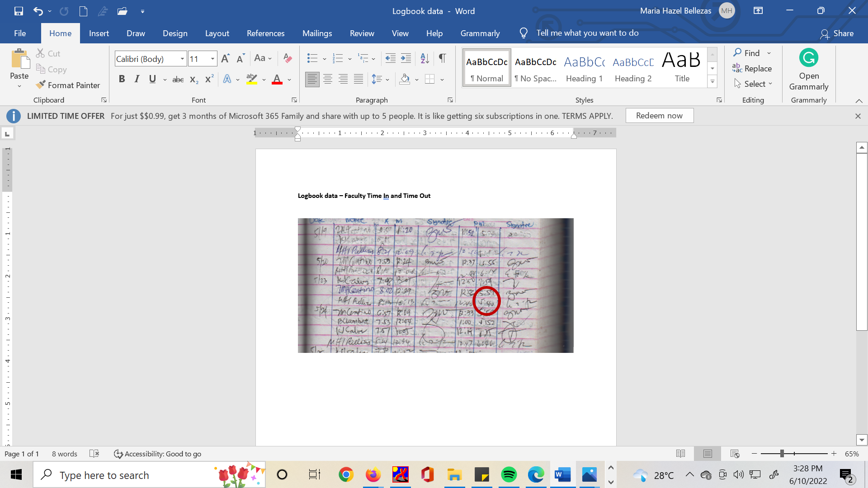The image size is (868, 488).
Task: Open Spotify from the Windows taskbar
Action: pos(509,475)
